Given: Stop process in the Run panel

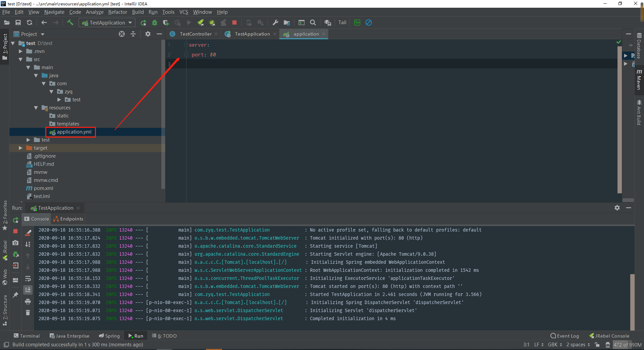Looking at the screenshot, I should pos(15,231).
